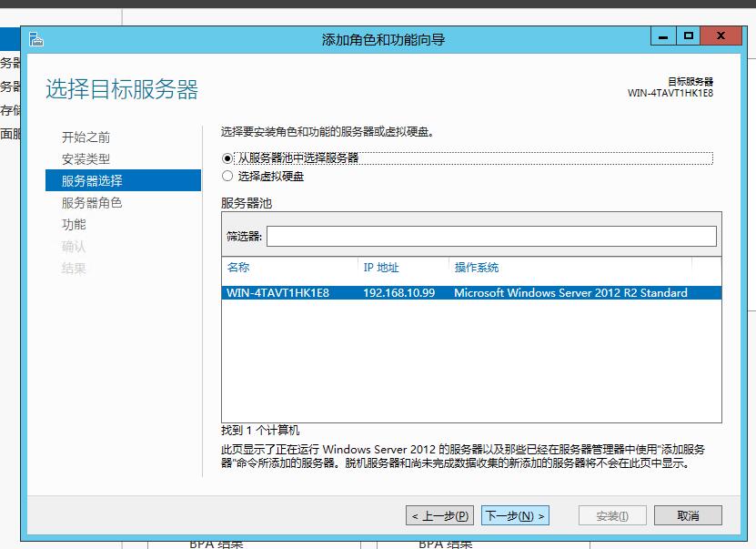Select the server WIN-4TAVT1HK1E8 in the pool
756x549 pixels.
click(x=364, y=292)
